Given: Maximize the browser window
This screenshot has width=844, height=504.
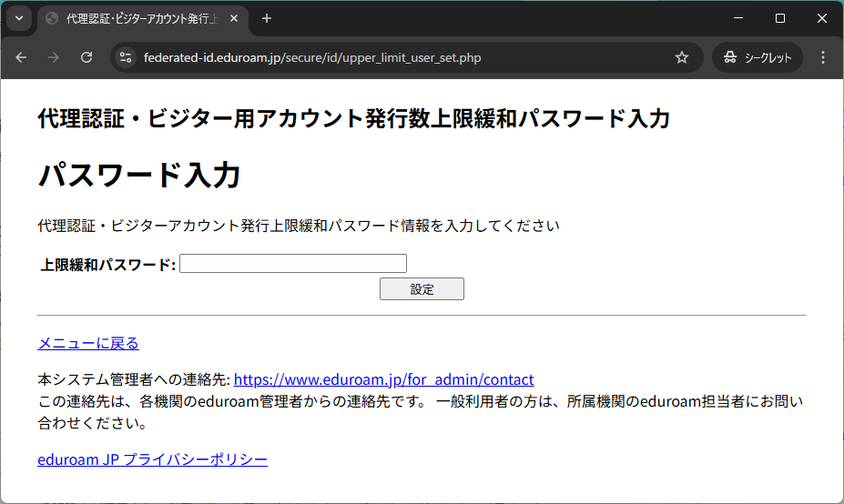Looking at the screenshot, I should pos(780,18).
